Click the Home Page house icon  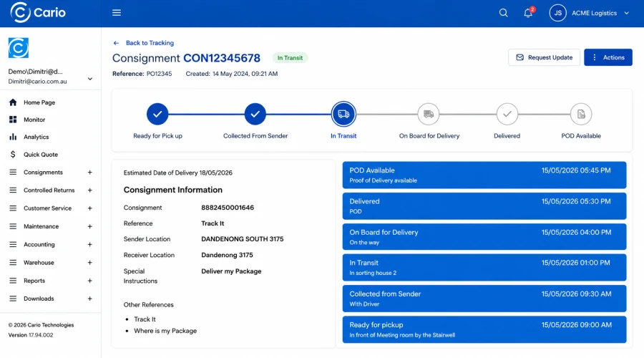tap(13, 102)
